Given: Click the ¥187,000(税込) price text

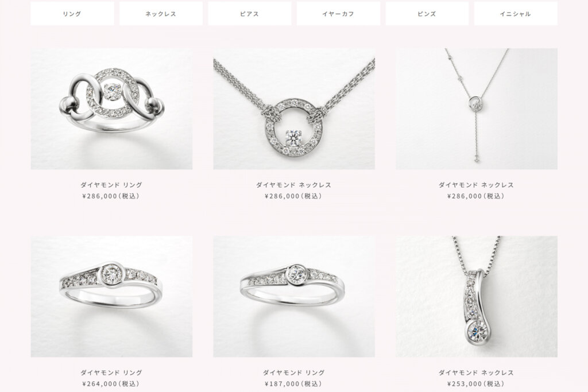Looking at the screenshot, I should click(x=293, y=384).
